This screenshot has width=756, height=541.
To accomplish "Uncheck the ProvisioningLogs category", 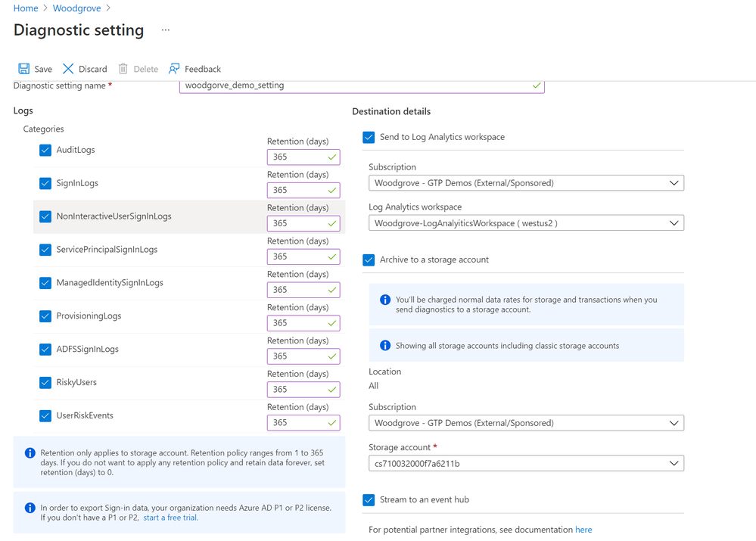I will tap(45, 316).
